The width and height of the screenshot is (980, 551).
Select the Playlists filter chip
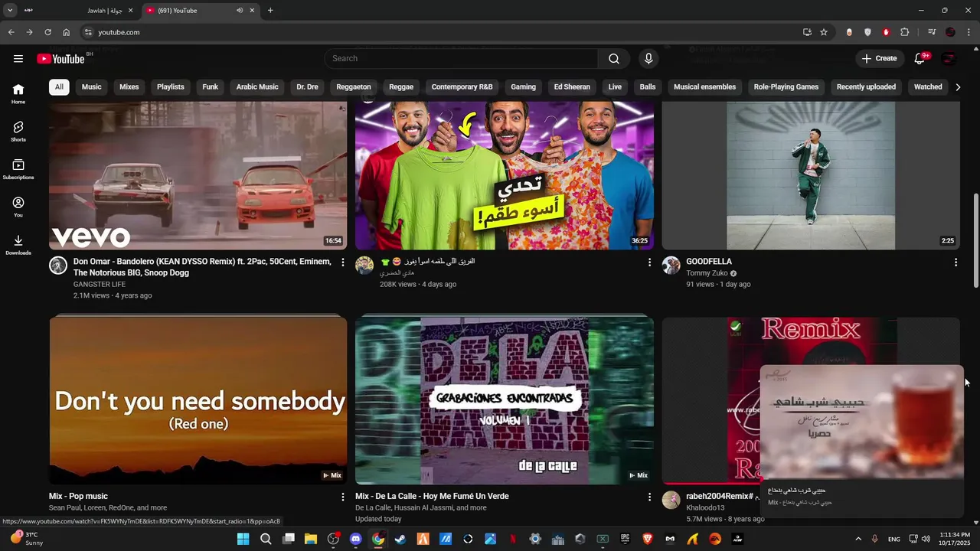tap(171, 86)
